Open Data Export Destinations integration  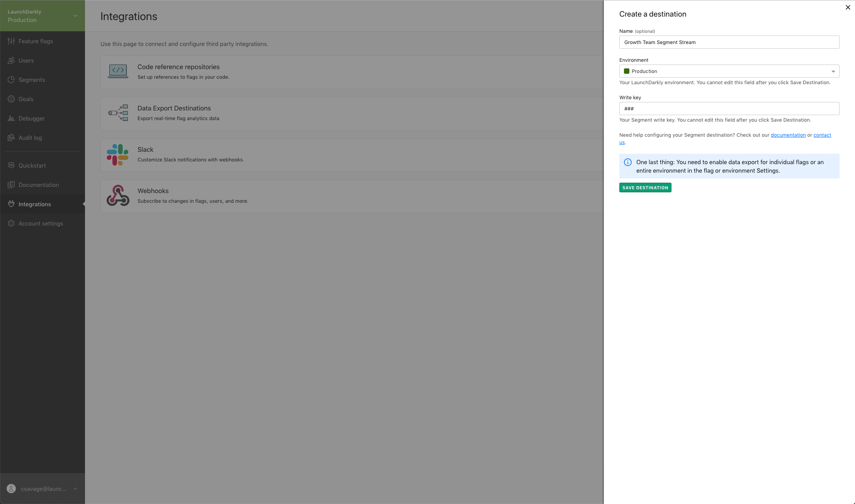click(x=352, y=114)
